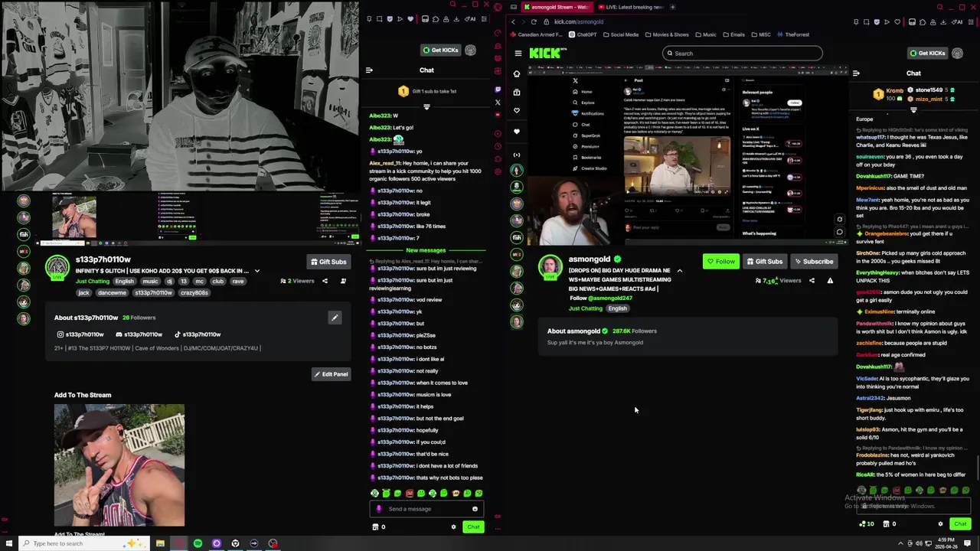Send message with left window Chat button

tap(473, 527)
